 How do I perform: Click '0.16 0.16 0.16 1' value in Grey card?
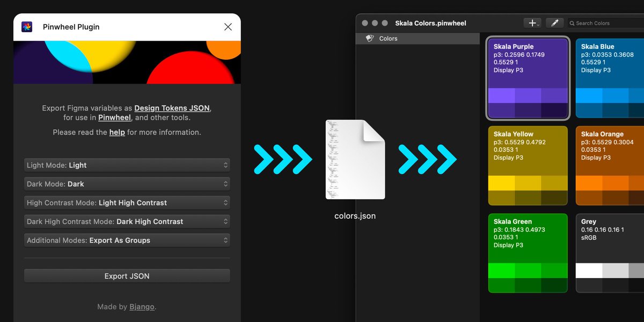(603, 230)
